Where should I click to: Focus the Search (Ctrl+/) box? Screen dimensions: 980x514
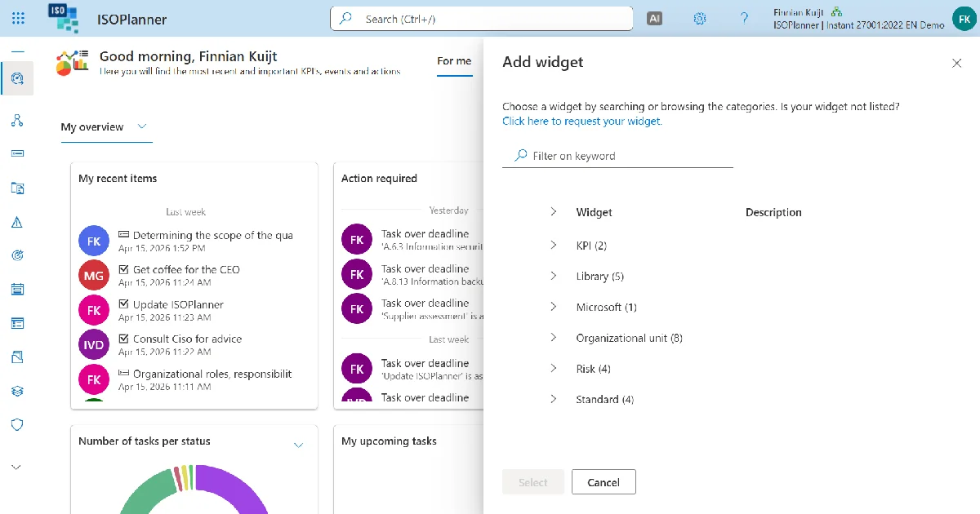coord(481,19)
